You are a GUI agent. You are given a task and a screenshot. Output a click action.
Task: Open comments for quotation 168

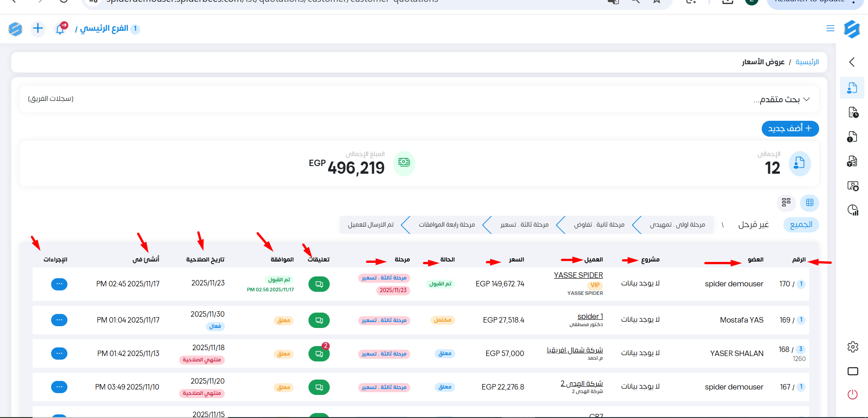tap(319, 354)
